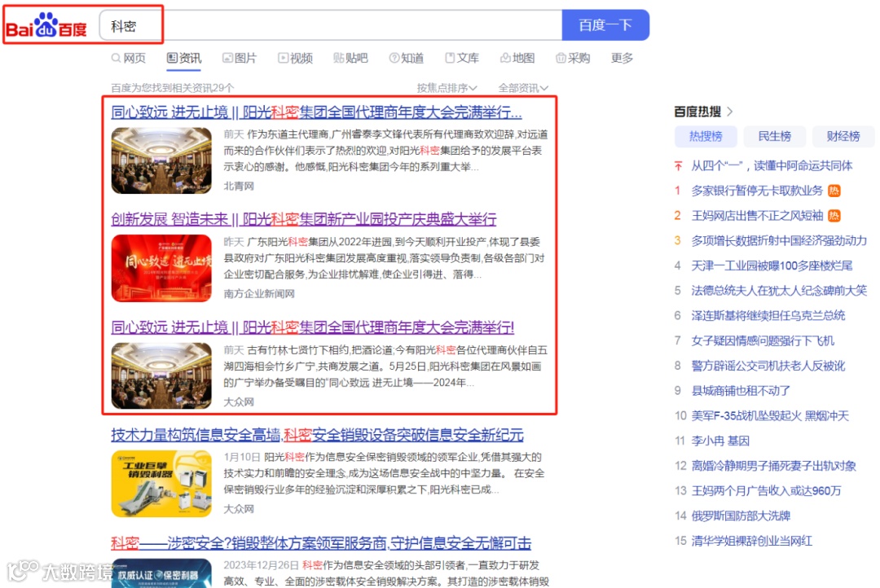Open hot topic 李小冉 基因

click(x=720, y=441)
